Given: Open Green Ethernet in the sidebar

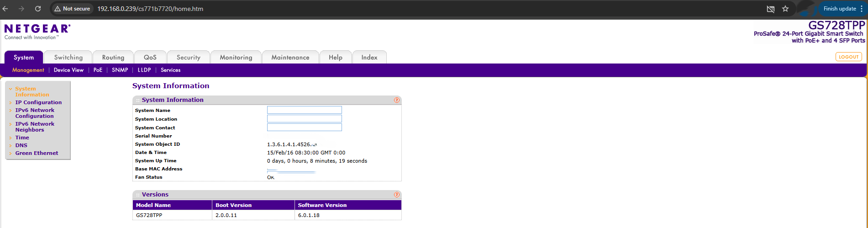Looking at the screenshot, I should pos(37,153).
